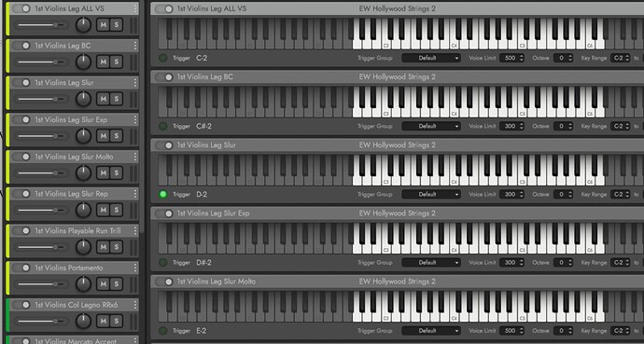Mute the 1st Violins Leg BC channel
The image size is (644, 344).
coord(103,62)
